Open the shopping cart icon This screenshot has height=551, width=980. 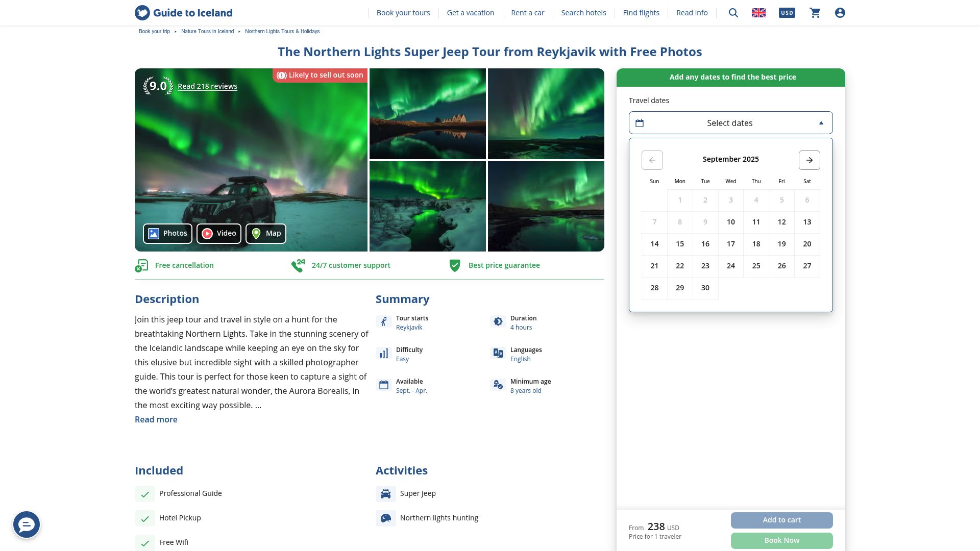[815, 13]
